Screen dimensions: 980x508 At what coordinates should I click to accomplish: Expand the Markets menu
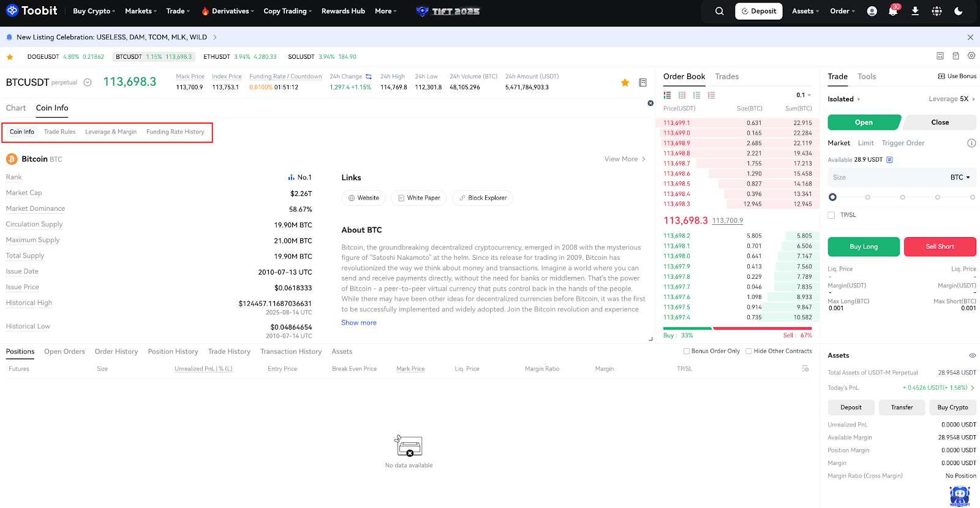pos(141,11)
